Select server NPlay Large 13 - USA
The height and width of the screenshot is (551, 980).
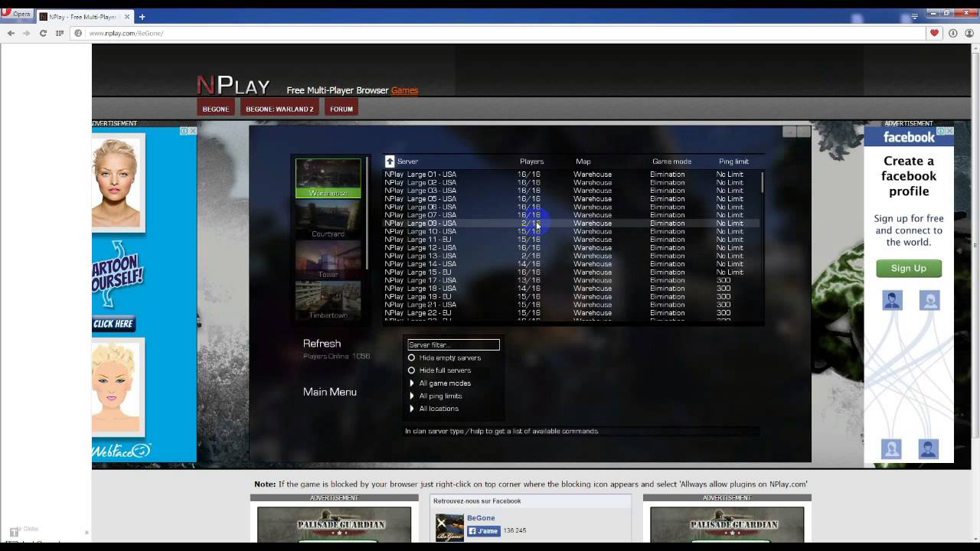coord(571,256)
